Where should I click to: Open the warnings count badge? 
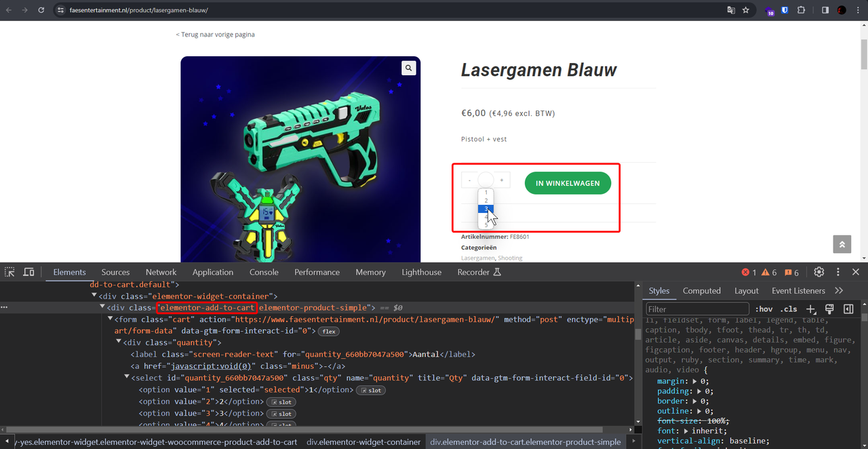pos(770,272)
